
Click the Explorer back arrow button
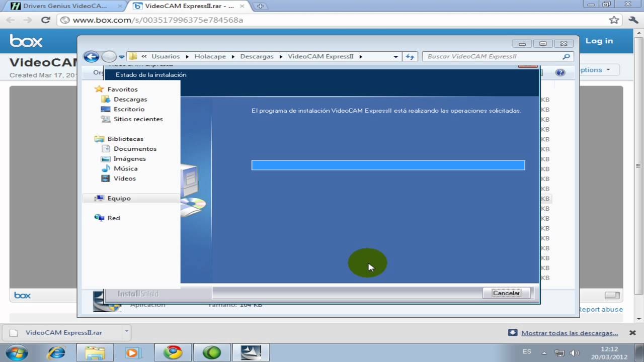(91, 56)
